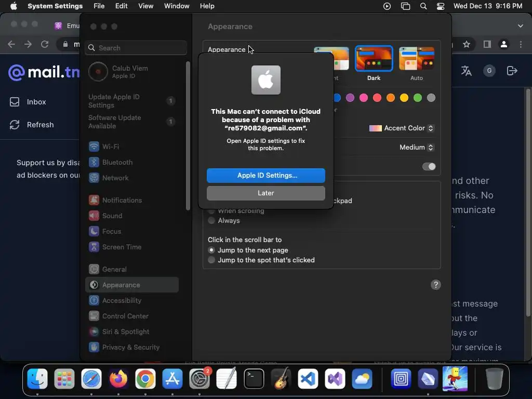Open Inbox on mail.tm page
The width and height of the screenshot is (532, 399).
(28, 102)
